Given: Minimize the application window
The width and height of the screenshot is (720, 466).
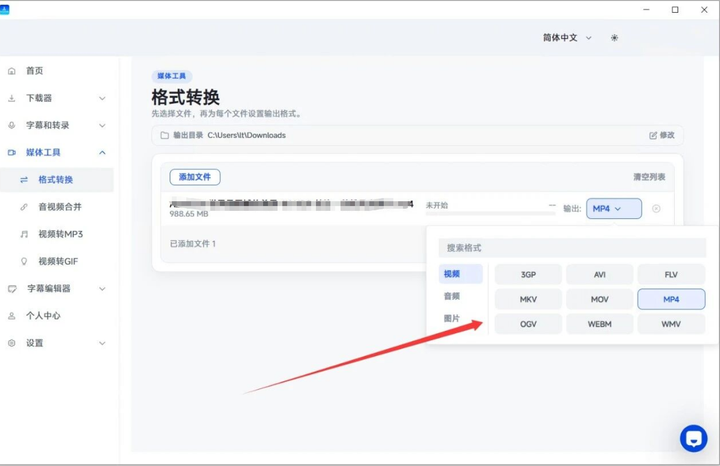Looking at the screenshot, I should pos(647,10).
